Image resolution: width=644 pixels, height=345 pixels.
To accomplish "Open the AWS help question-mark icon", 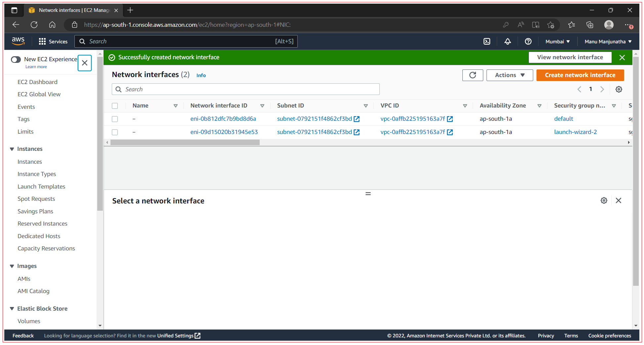I will coord(528,41).
